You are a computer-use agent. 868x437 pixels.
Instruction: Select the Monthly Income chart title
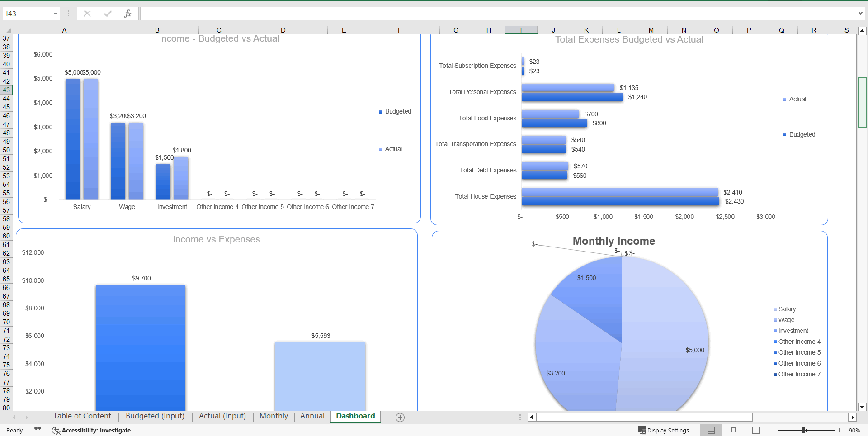[x=613, y=241]
